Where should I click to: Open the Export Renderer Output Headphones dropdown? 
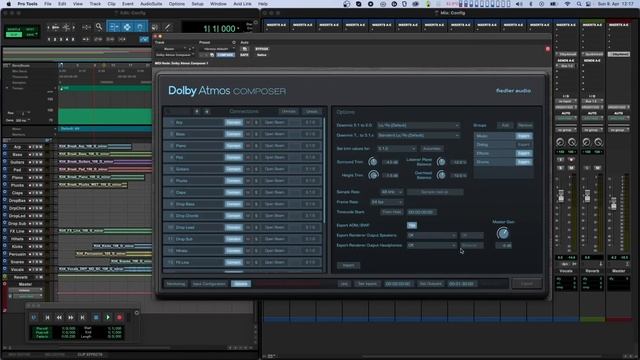tap(431, 245)
